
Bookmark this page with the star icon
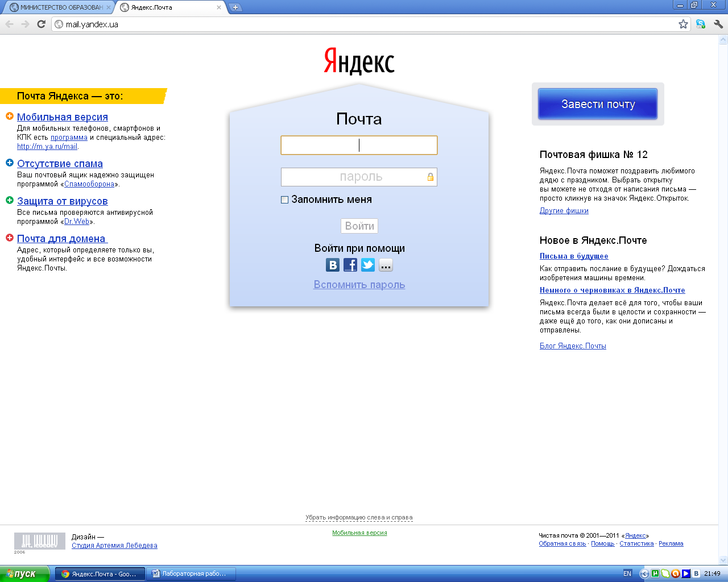point(683,24)
